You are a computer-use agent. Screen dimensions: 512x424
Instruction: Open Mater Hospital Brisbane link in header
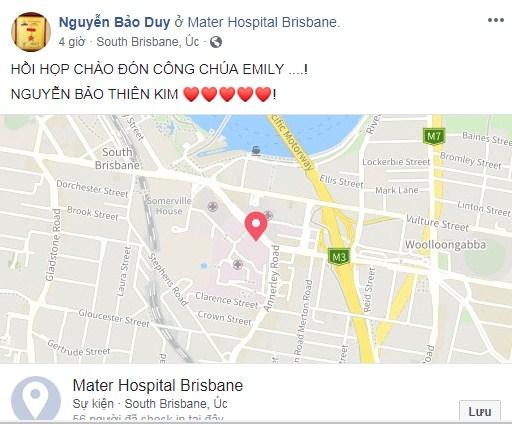click(263, 22)
